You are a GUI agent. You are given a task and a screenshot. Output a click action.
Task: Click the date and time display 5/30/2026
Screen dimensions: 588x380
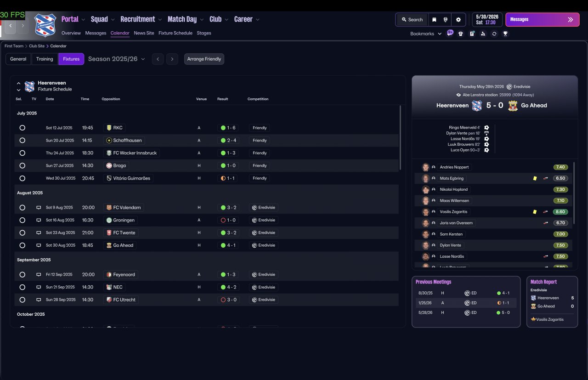pos(487,19)
